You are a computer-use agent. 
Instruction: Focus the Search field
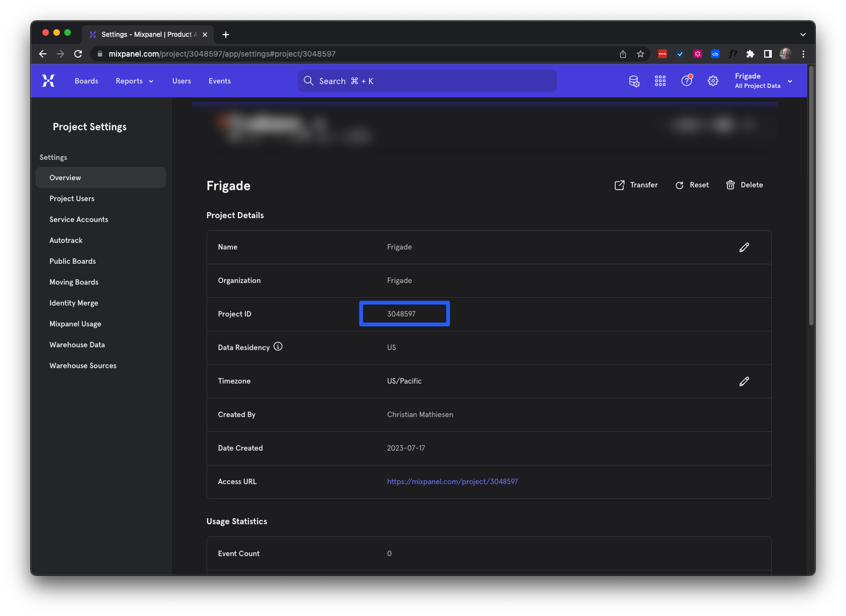pyautogui.click(x=427, y=81)
